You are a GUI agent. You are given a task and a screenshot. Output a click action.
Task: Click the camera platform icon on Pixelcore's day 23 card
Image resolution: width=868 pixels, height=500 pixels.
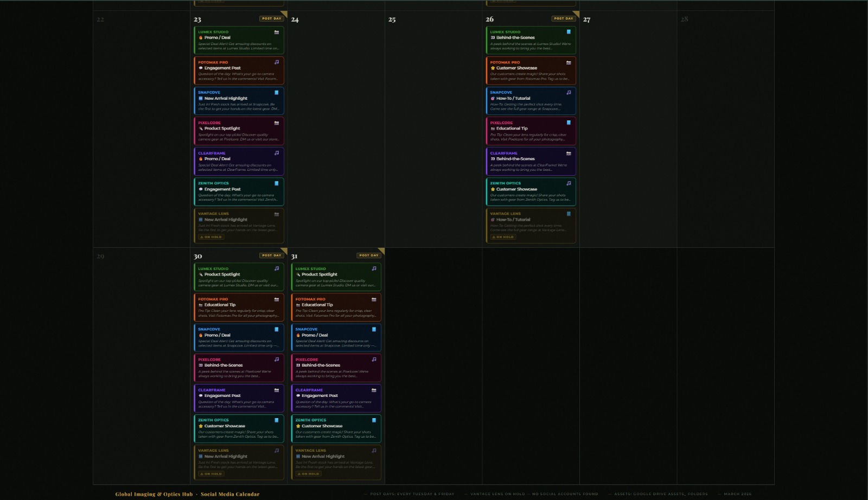point(276,123)
